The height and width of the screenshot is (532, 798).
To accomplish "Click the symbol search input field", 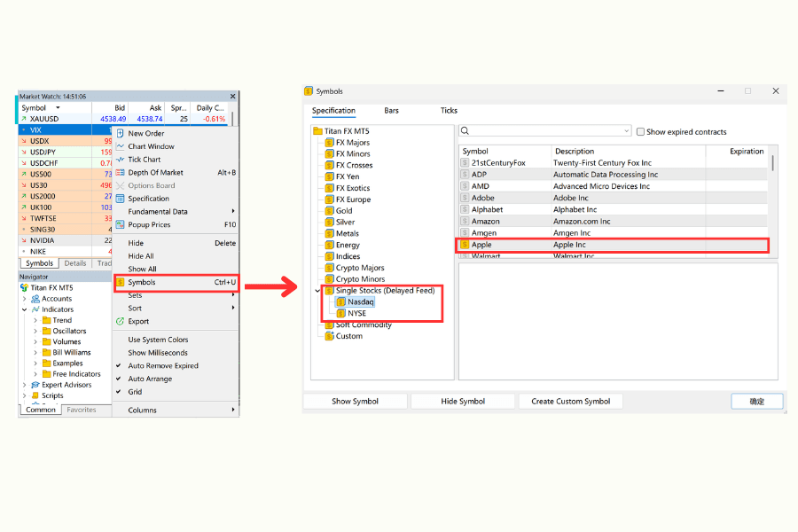I will pyautogui.click(x=544, y=131).
